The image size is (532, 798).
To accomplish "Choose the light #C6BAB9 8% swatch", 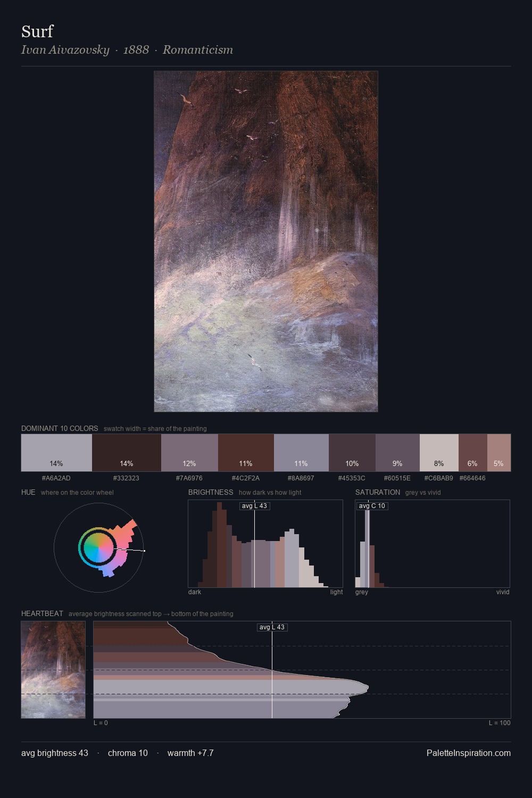I will coord(439,453).
